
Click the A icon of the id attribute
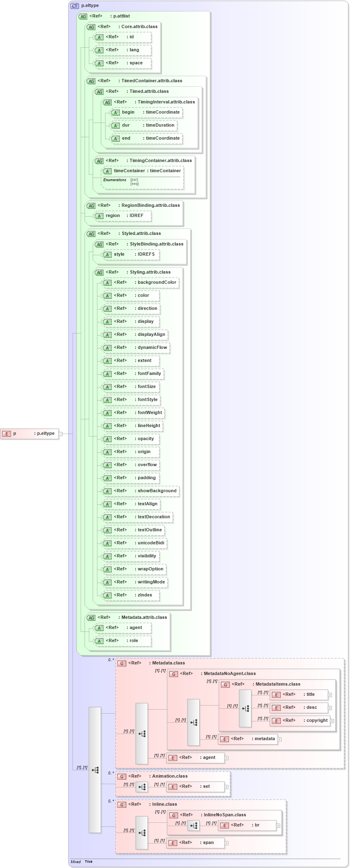[x=99, y=37]
